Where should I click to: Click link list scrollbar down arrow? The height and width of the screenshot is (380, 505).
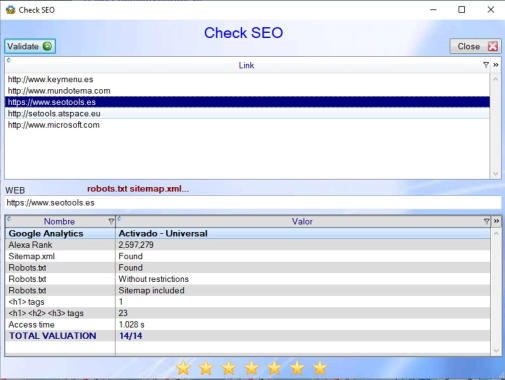pyautogui.click(x=496, y=174)
